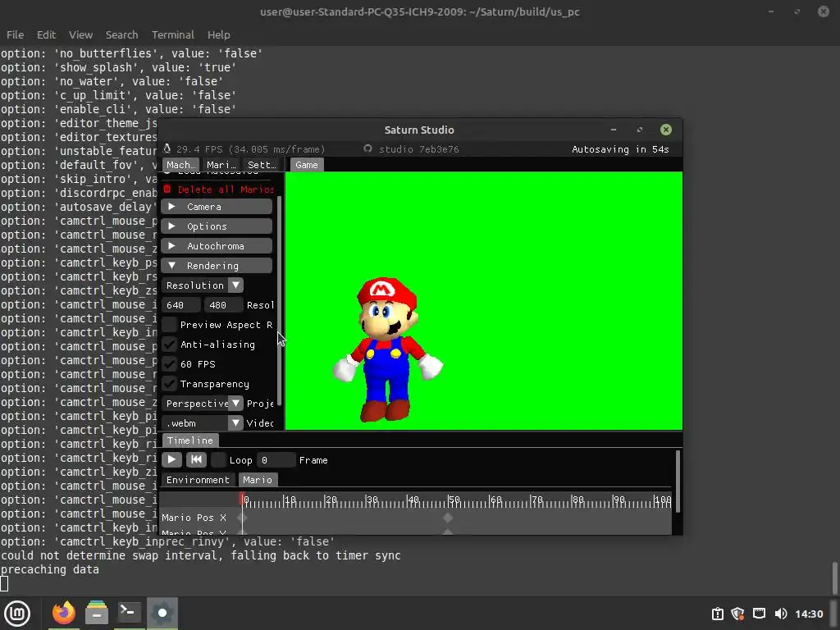Maximize the Saturn Studio window
840x630 pixels.
coord(640,130)
